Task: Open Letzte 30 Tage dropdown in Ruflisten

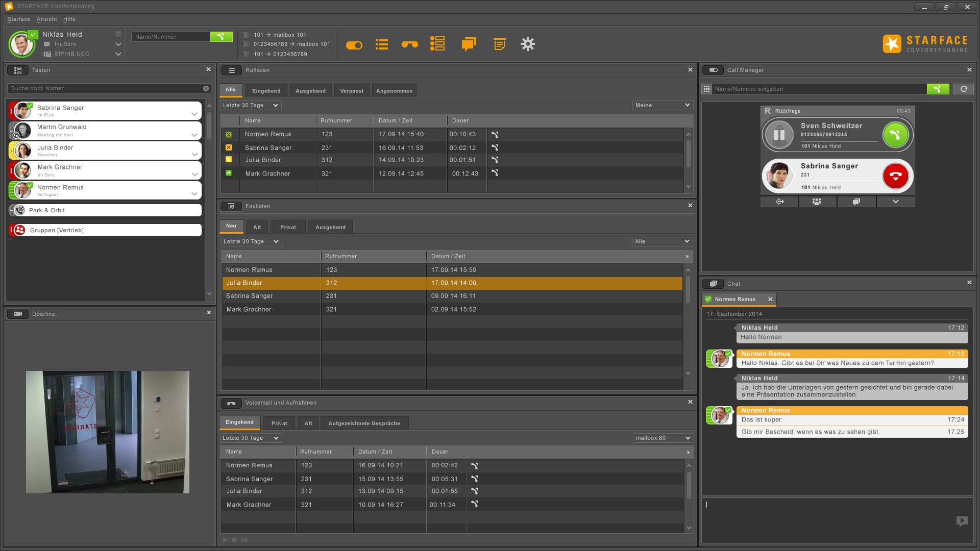Action: point(251,106)
